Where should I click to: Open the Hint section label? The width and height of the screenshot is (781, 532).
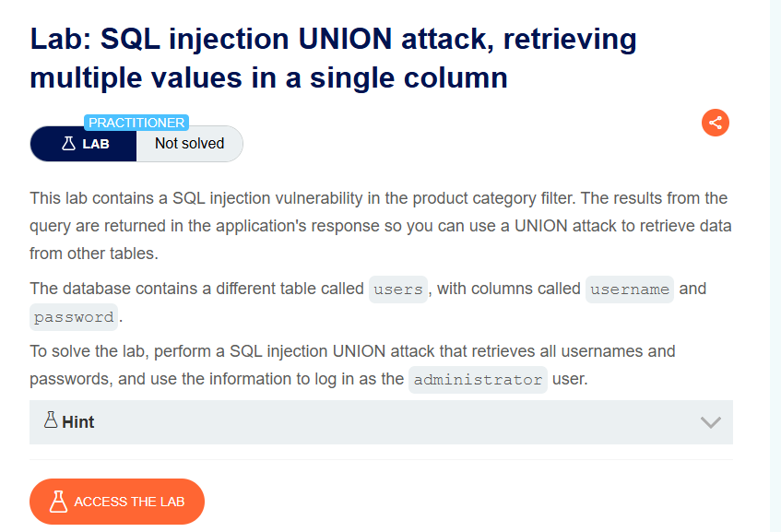pyautogui.click(x=78, y=422)
